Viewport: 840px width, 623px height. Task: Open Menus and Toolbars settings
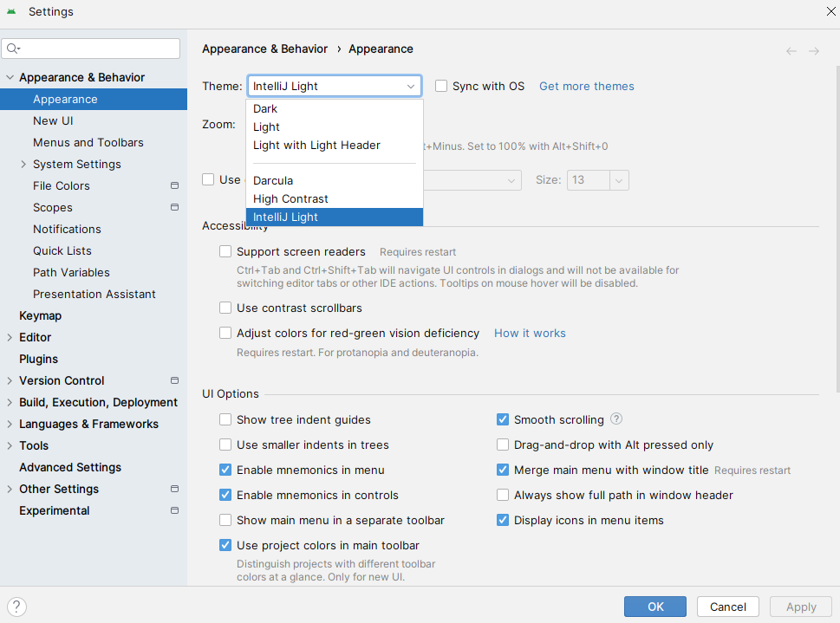coord(88,142)
